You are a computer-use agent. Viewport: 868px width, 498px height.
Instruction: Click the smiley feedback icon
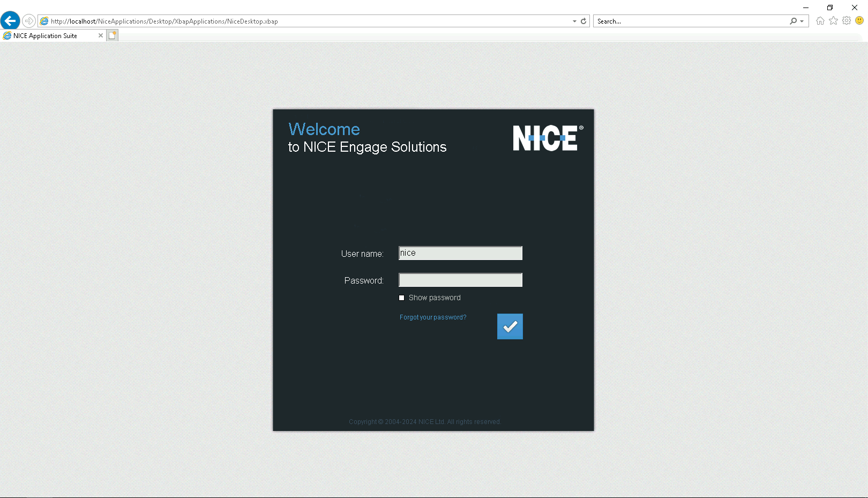coord(859,21)
